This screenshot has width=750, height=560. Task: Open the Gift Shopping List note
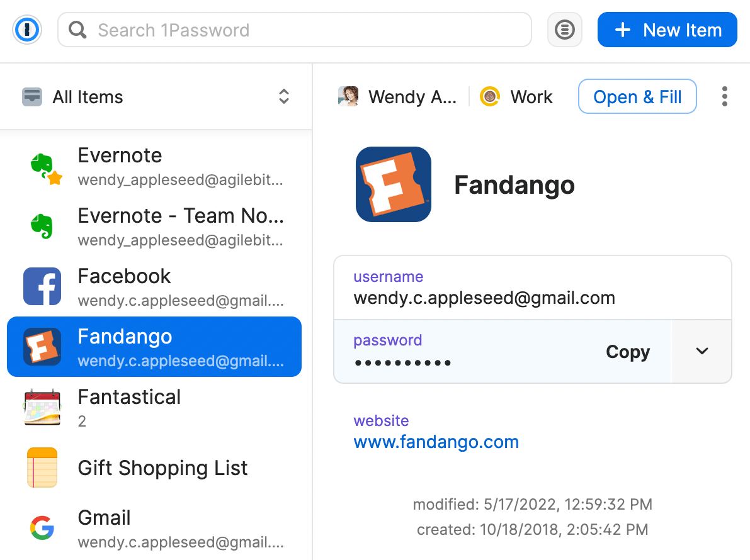154,468
